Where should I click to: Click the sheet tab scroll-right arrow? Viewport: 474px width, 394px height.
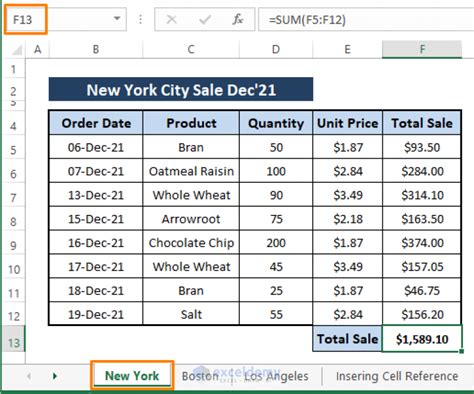click(x=55, y=376)
